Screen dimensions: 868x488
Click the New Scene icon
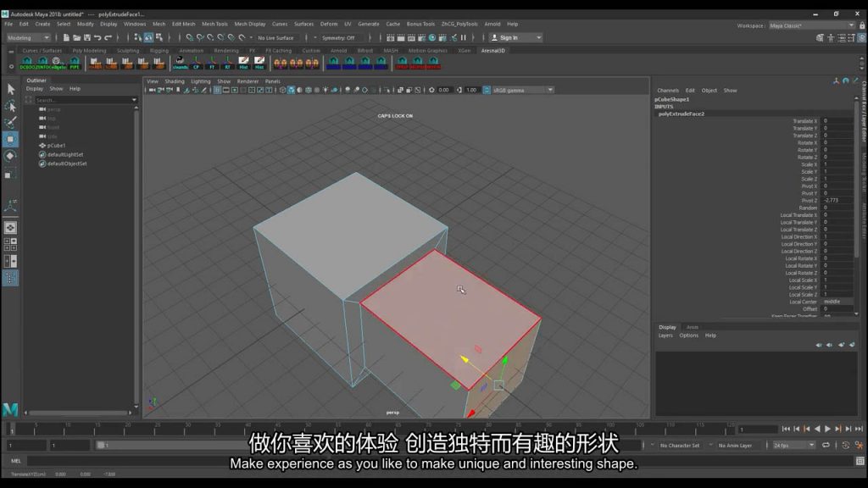click(66, 37)
